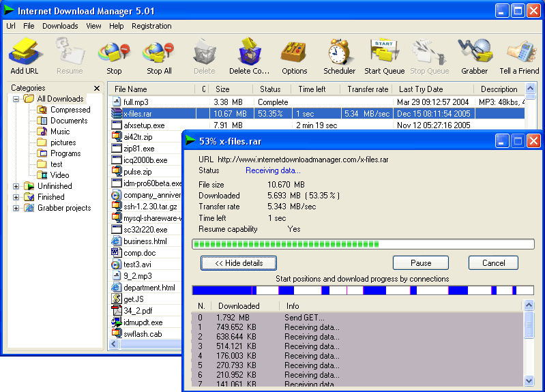The width and height of the screenshot is (545, 392).
Task: Click the test3.avi media icon
Action: pos(117,264)
